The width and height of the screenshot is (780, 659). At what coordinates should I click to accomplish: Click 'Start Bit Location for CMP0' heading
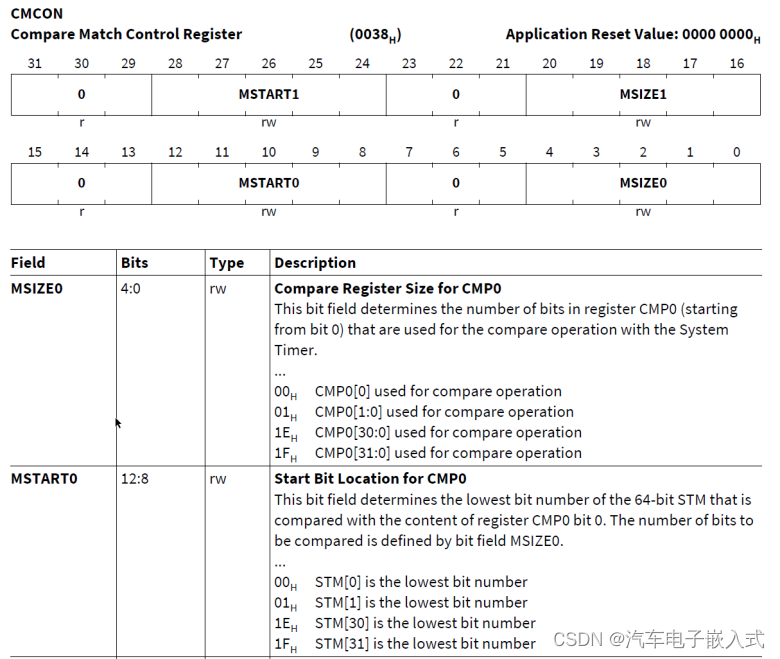(x=370, y=478)
